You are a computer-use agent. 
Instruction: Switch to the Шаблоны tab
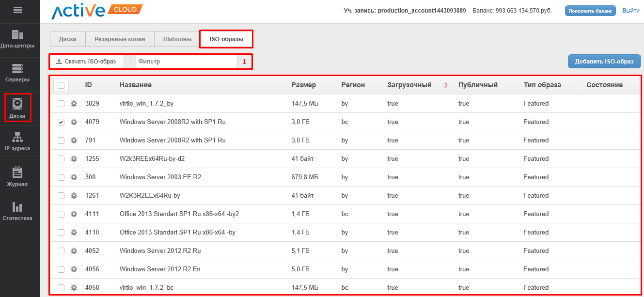(177, 39)
